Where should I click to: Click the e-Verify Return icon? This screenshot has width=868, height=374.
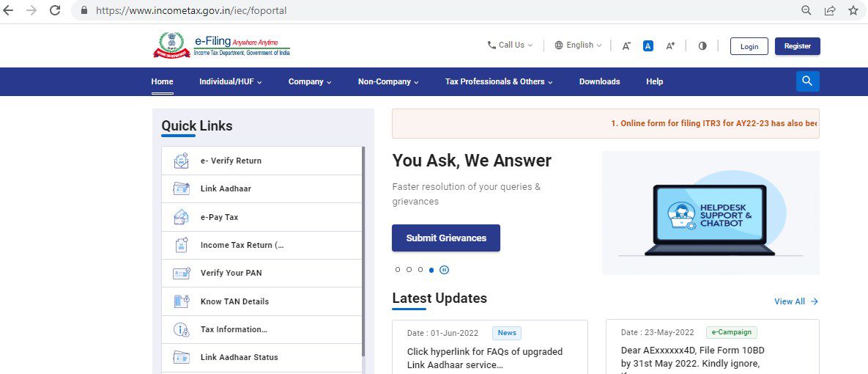(181, 161)
